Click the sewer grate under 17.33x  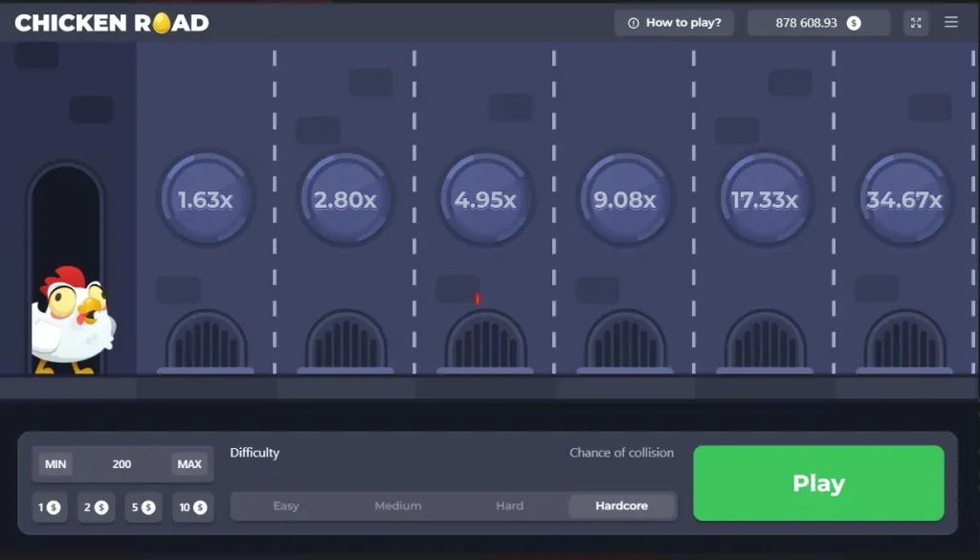pyautogui.click(x=765, y=342)
